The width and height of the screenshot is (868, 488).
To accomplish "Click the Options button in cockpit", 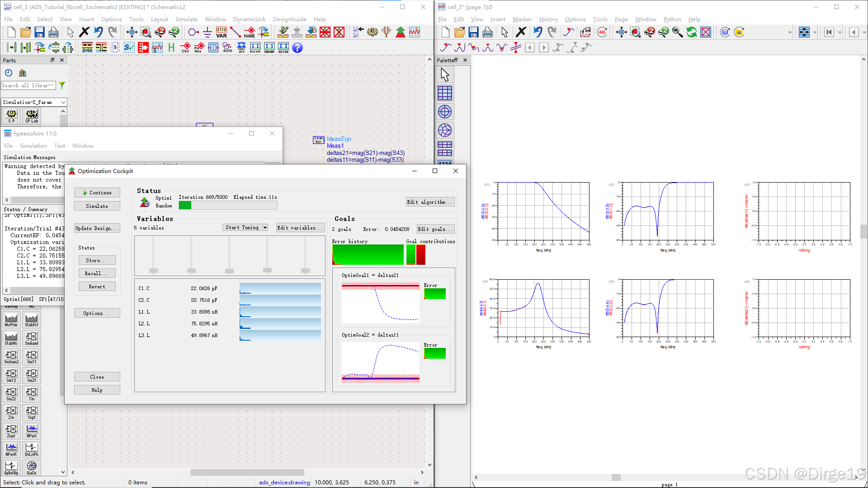I will tap(97, 313).
